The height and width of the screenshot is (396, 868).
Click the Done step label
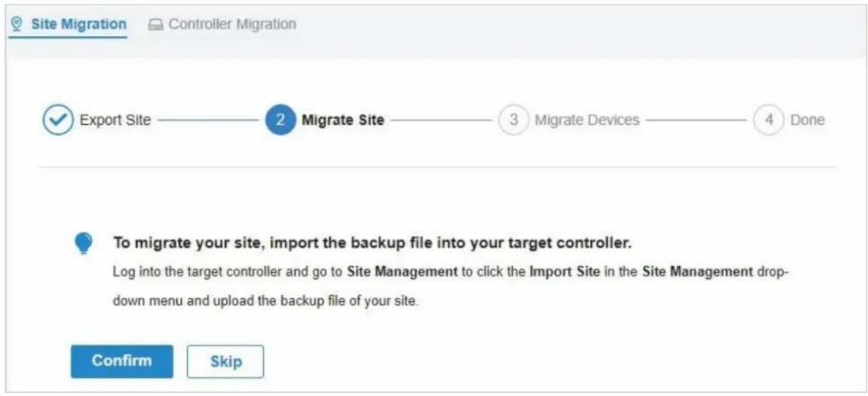808,121
